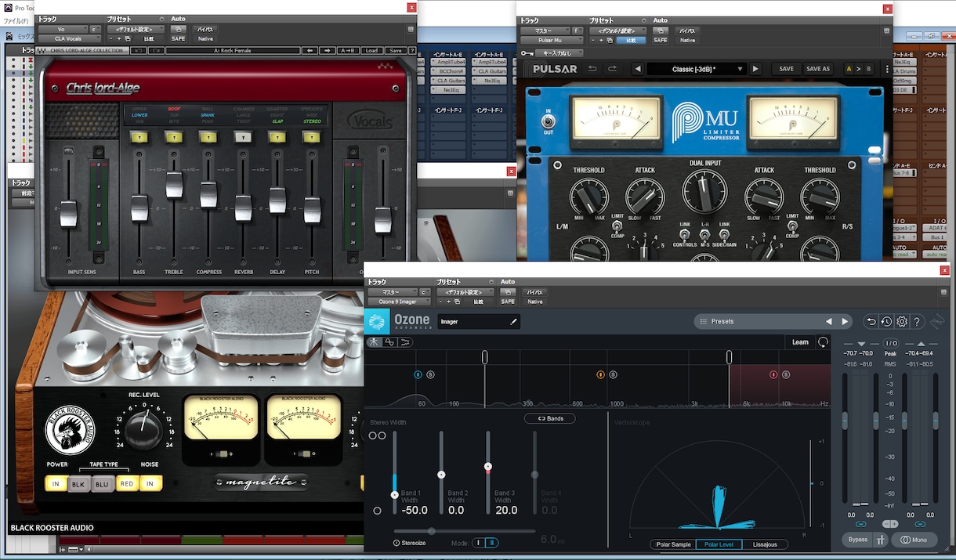Open the Ozone 9 Imager plugin dropdown
The height and width of the screenshot is (560, 956).
pos(399,302)
